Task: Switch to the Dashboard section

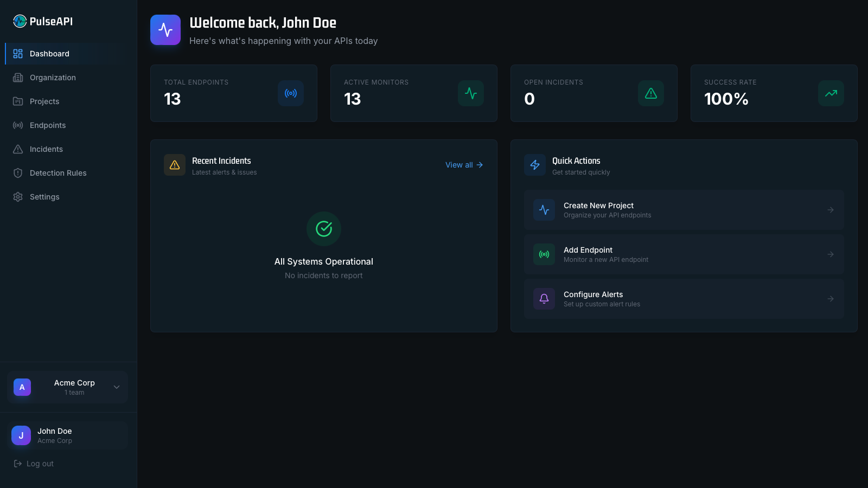Action: [x=49, y=54]
